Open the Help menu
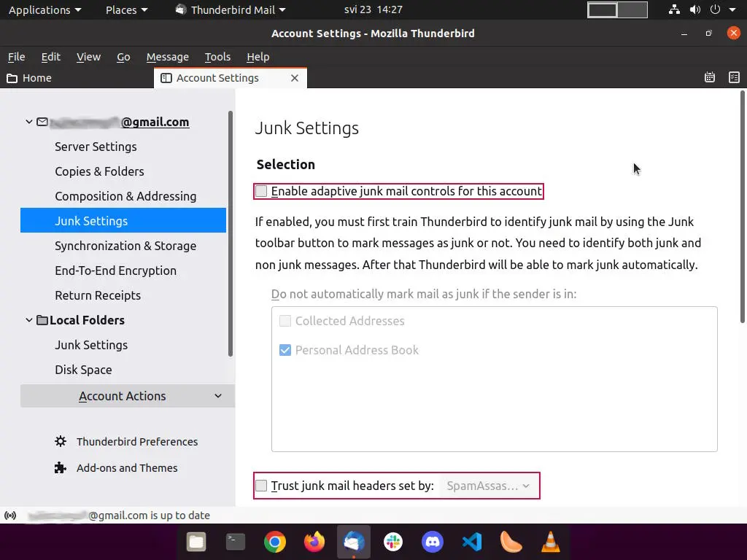747x560 pixels. [x=258, y=57]
